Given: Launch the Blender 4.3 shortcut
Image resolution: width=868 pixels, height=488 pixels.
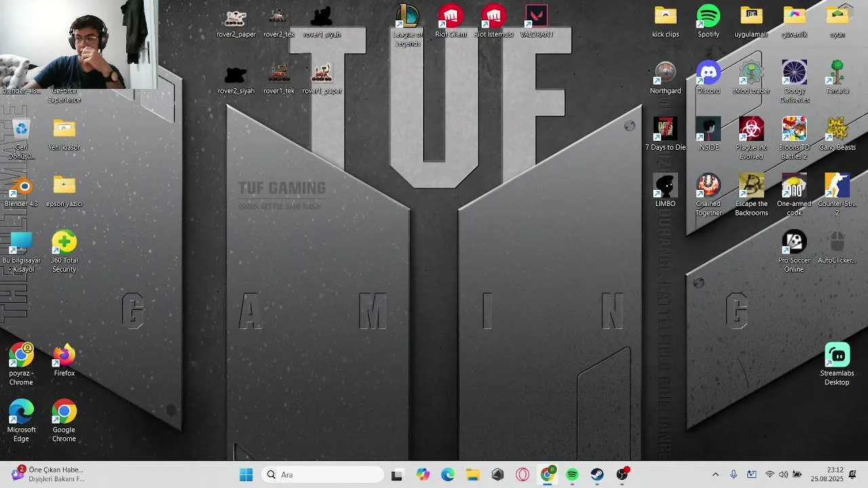Looking at the screenshot, I should pyautogui.click(x=21, y=191).
